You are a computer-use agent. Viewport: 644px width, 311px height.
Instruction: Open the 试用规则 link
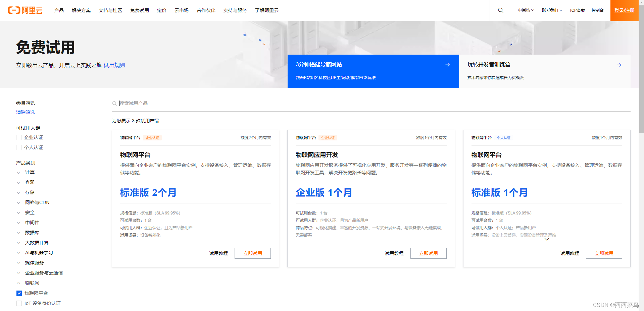pyautogui.click(x=114, y=65)
